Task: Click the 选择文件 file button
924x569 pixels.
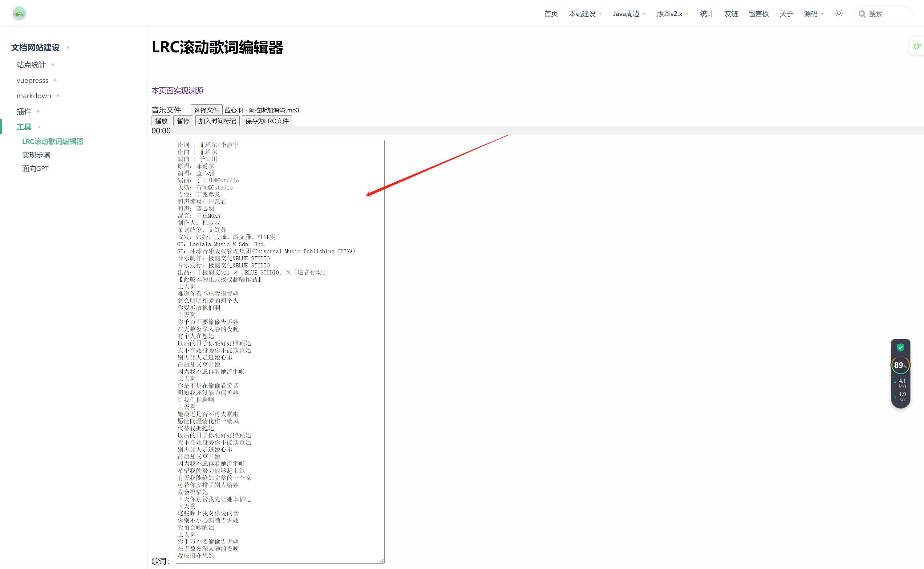Action: tap(206, 110)
